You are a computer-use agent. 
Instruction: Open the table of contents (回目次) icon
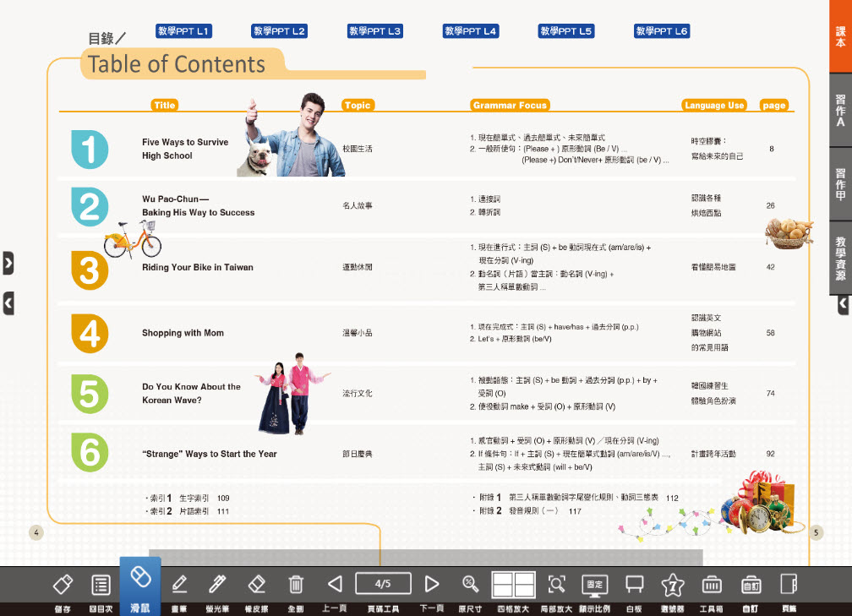pyautogui.click(x=101, y=585)
